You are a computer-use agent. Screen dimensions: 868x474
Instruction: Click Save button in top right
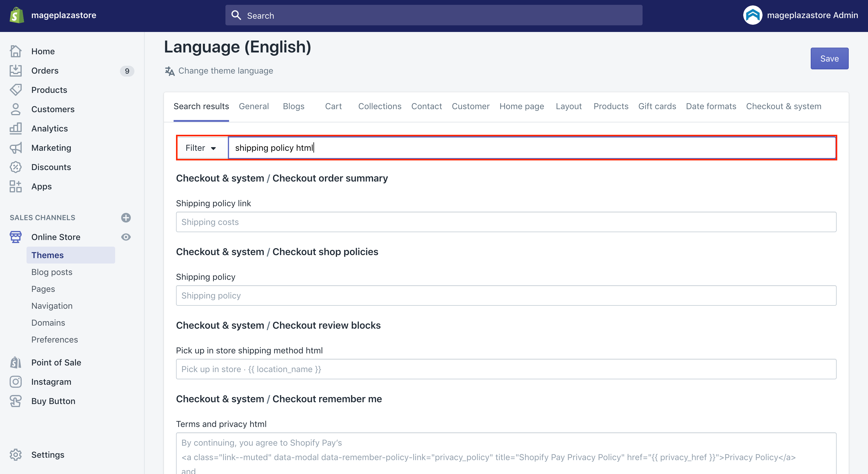pyautogui.click(x=829, y=58)
